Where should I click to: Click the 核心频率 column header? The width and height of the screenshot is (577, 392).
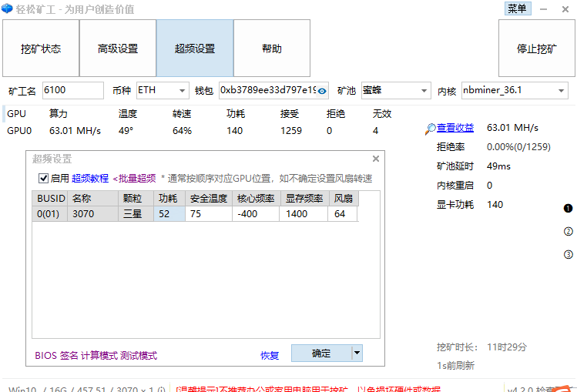256,199
